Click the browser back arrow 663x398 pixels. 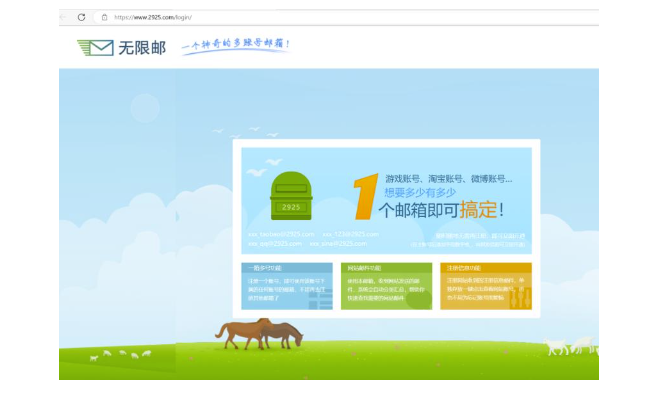point(63,17)
